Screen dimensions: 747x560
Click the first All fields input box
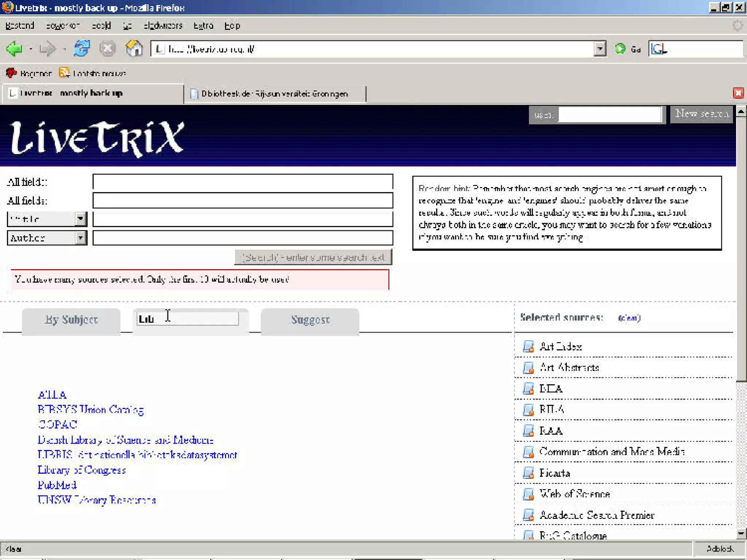tap(243, 182)
